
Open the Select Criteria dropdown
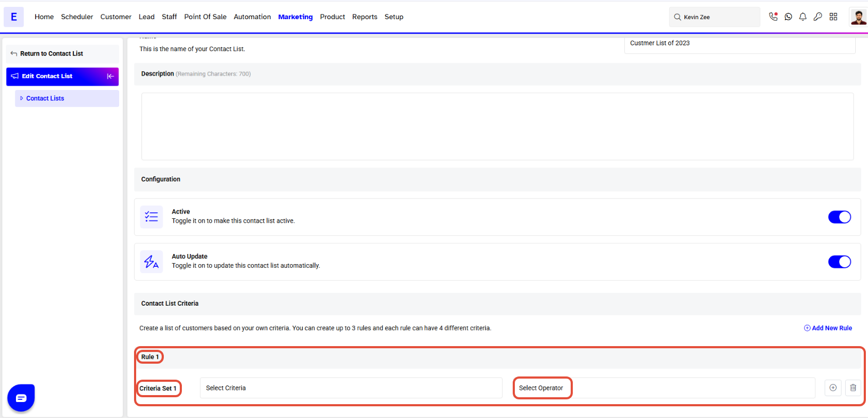point(351,388)
